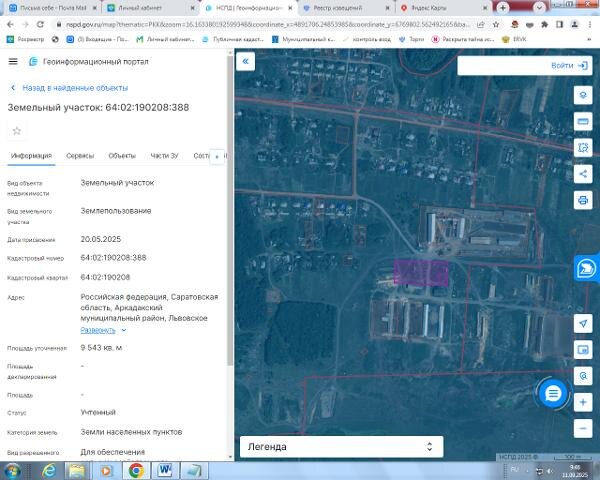Image resolution: width=600 pixels, height=480 pixels.
Task: Switch to the Реестр извещений browser tab
Action: 346,8
